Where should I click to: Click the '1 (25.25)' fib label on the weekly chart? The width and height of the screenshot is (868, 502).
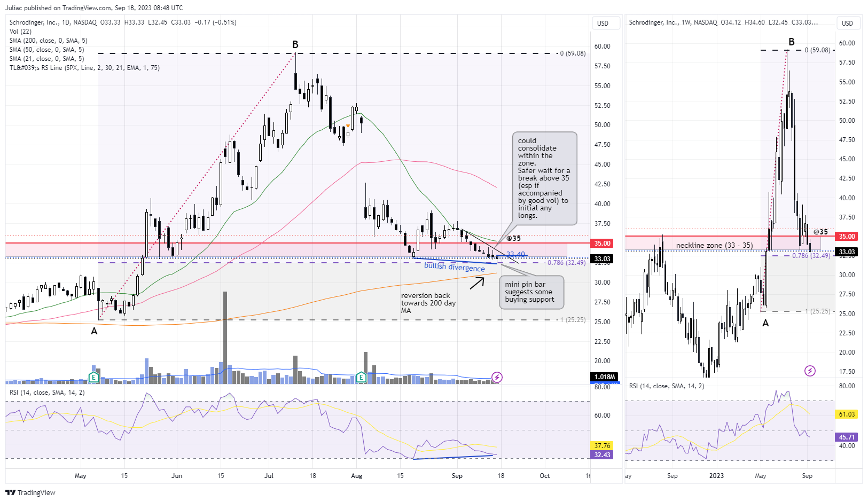click(817, 311)
